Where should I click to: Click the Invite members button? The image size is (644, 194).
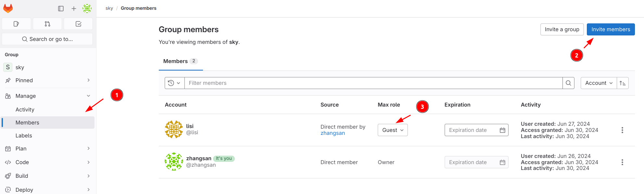click(x=611, y=29)
